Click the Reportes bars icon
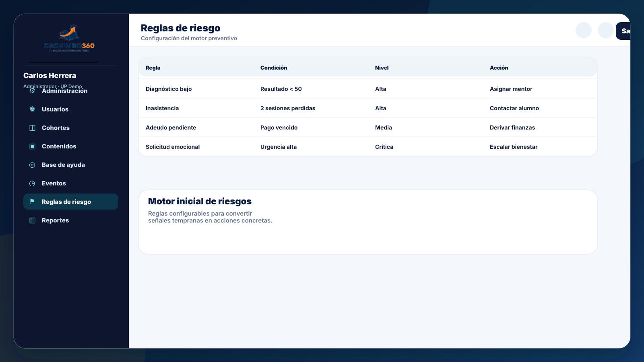This screenshot has width=644, height=362. tap(32, 220)
